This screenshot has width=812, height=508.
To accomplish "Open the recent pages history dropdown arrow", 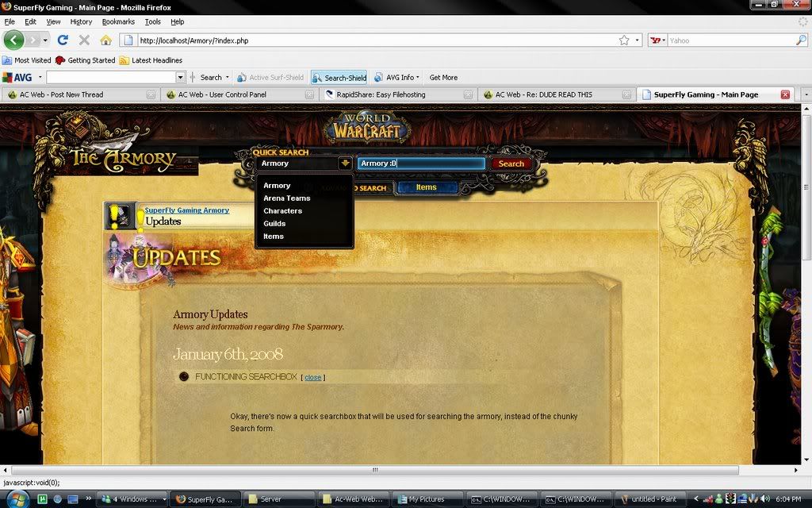I will pos(45,40).
